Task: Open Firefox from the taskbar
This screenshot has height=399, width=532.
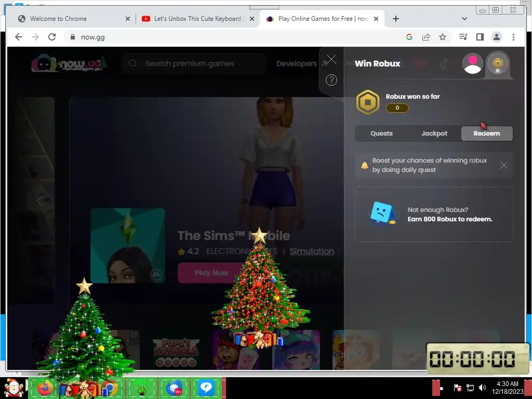Action: pos(45,388)
